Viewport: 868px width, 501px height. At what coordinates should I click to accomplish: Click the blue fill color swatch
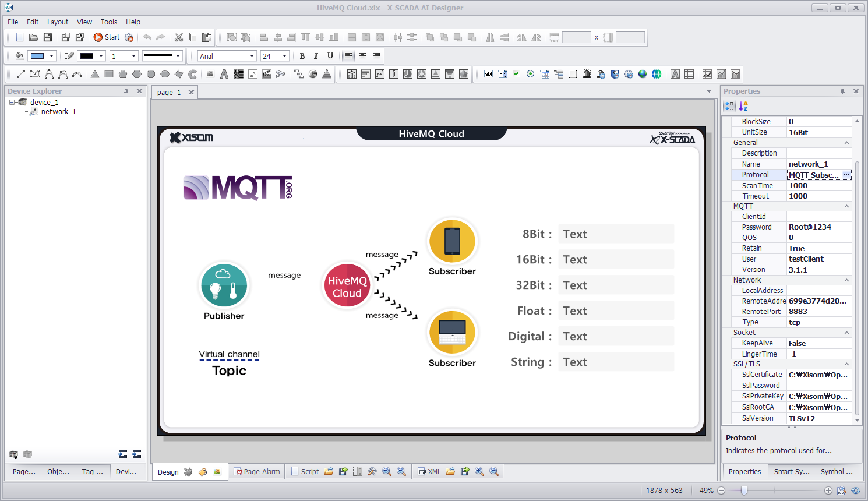coord(37,56)
